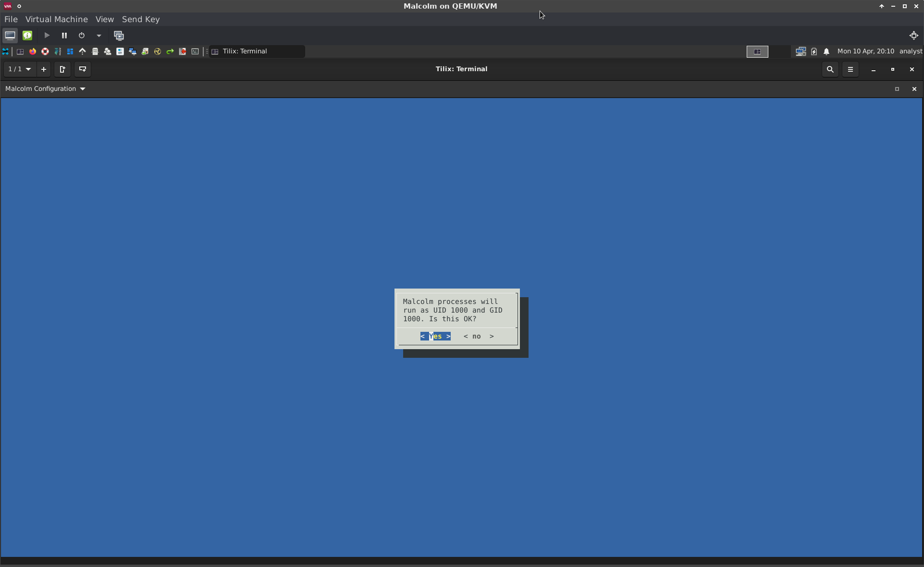Open the XFCE applications menu icon
924x567 pixels.
[x=6, y=51]
